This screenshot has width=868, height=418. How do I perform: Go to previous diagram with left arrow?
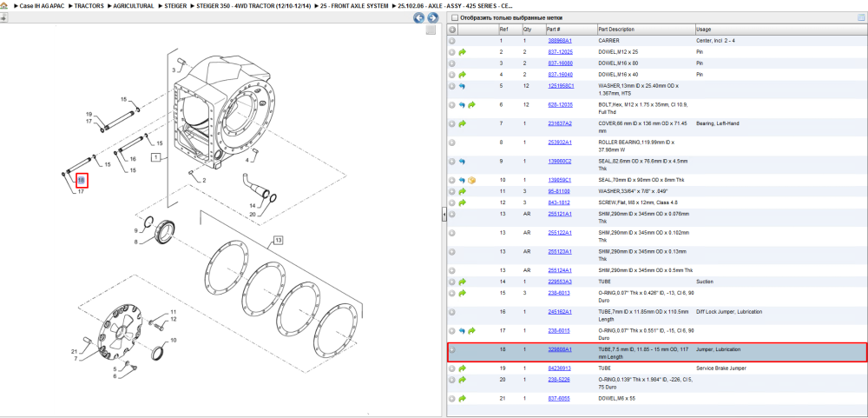coord(419,18)
